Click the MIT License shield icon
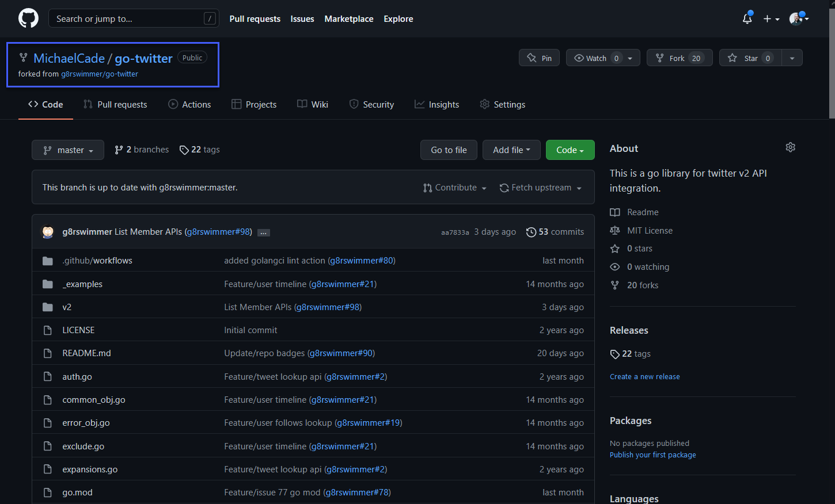Viewport: 835px width, 504px height. click(614, 230)
